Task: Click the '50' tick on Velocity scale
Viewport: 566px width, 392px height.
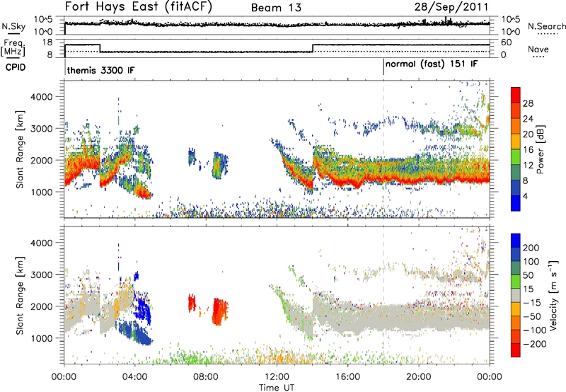Action: click(528, 275)
